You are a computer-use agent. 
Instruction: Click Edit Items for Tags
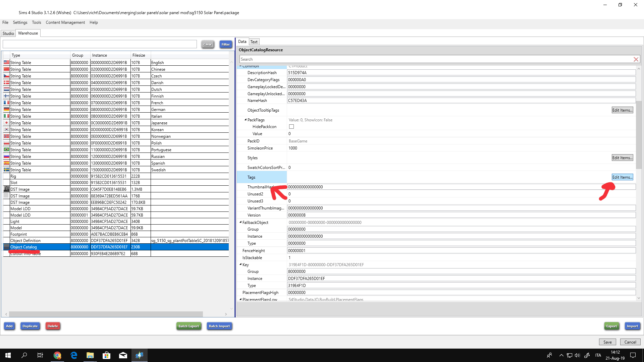point(622,177)
